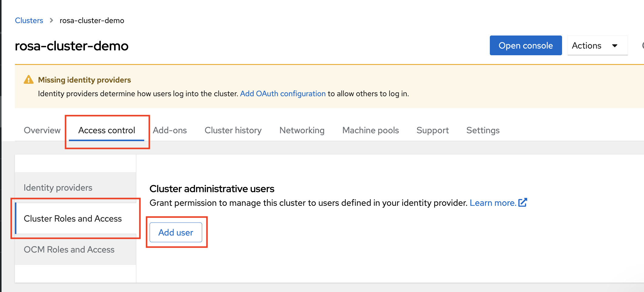Click the warning triangle icon in alert
This screenshot has height=292, width=644.
(29, 80)
